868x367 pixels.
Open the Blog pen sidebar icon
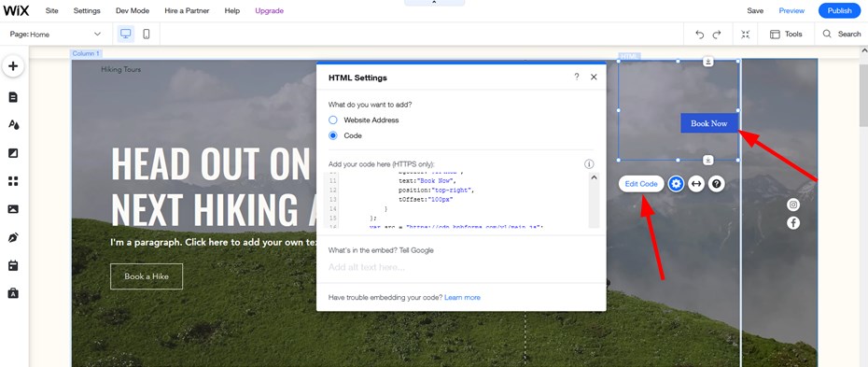click(x=13, y=237)
